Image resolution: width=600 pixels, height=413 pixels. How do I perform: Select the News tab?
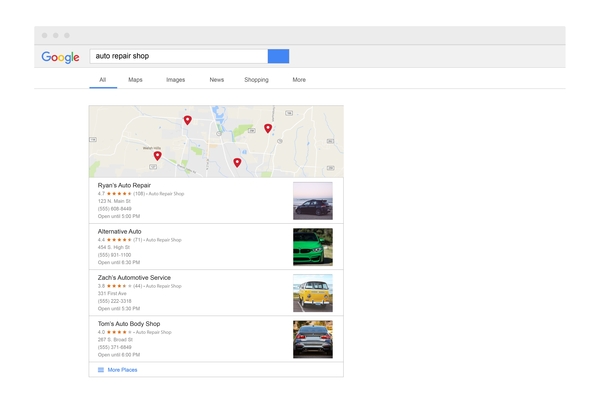[216, 80]
